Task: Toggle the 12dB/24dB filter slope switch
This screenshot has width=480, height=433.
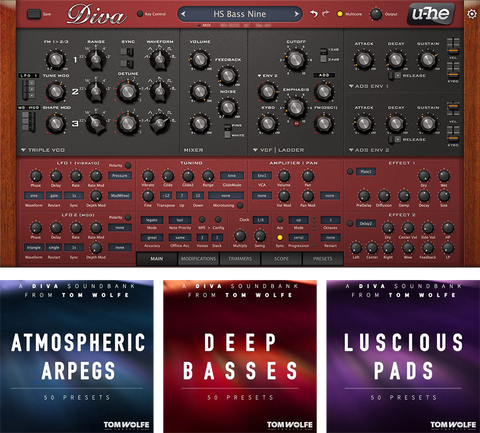Action: (323, 55)
